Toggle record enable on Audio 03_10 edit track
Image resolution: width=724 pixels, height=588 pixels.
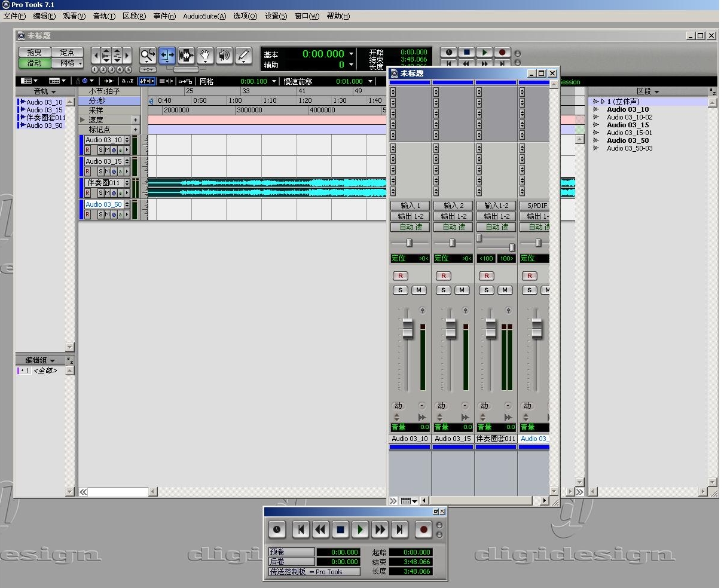tap(88, 150)
